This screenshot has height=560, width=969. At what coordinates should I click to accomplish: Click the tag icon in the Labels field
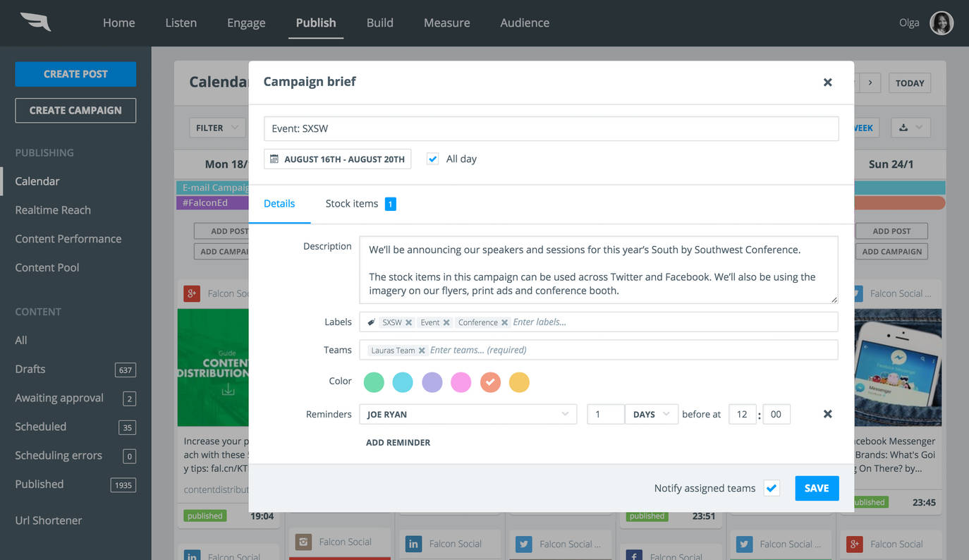click(x=372, y=322)
